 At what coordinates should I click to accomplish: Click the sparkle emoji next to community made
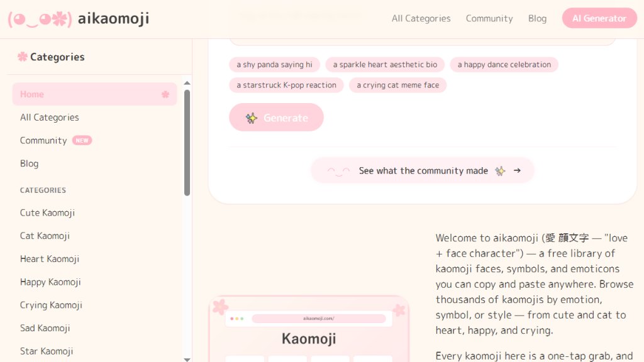[x=500, y=171]
